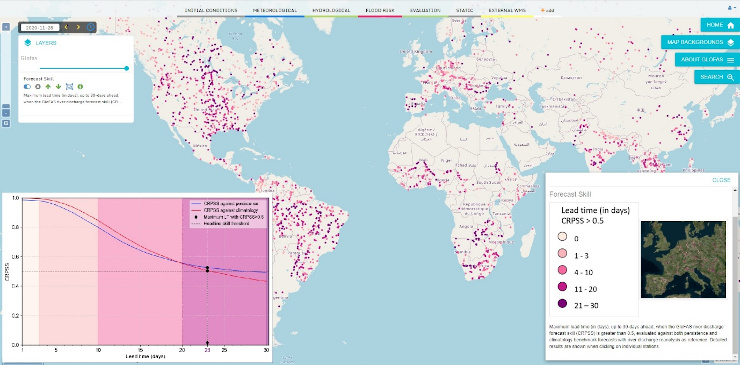Expand About GloFAS menu
740x365 pixels.
[707, 59]
